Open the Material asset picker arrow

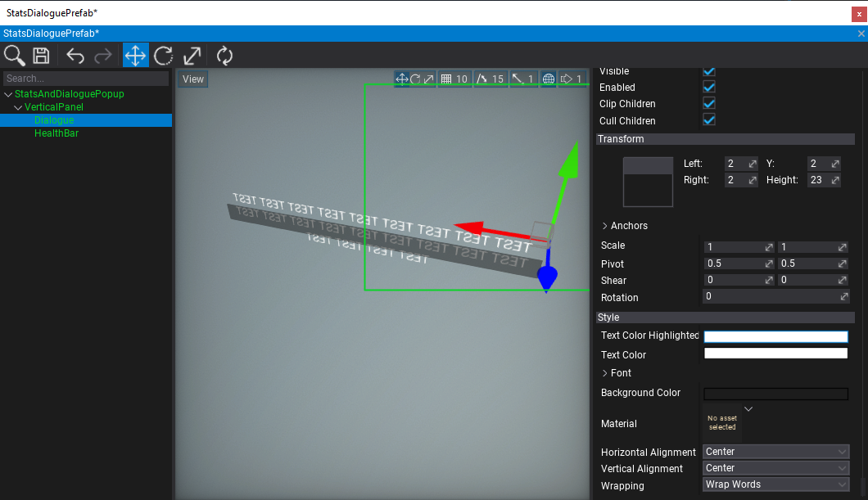pyautogui.click(x=748, y=409)
